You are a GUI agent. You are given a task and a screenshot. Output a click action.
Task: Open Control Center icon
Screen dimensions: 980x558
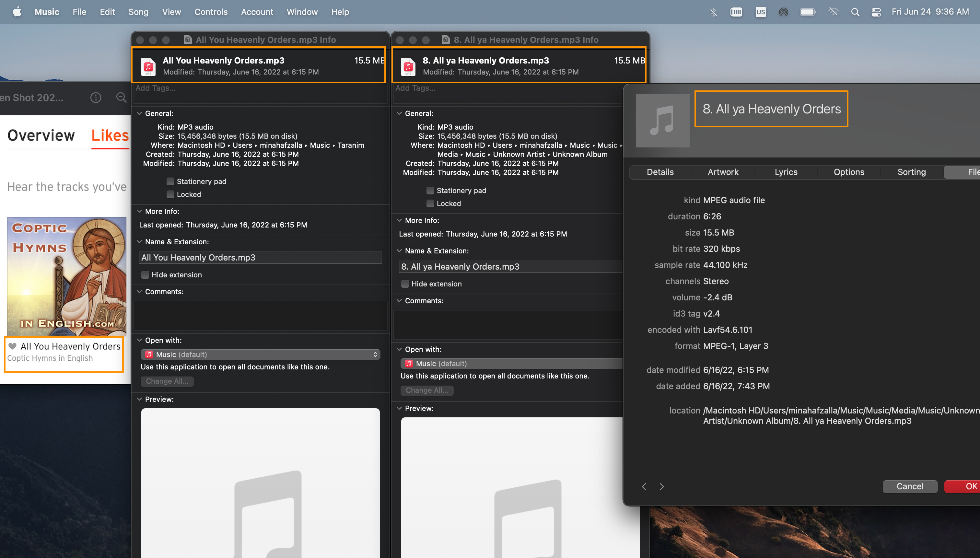tap(876, 12)
